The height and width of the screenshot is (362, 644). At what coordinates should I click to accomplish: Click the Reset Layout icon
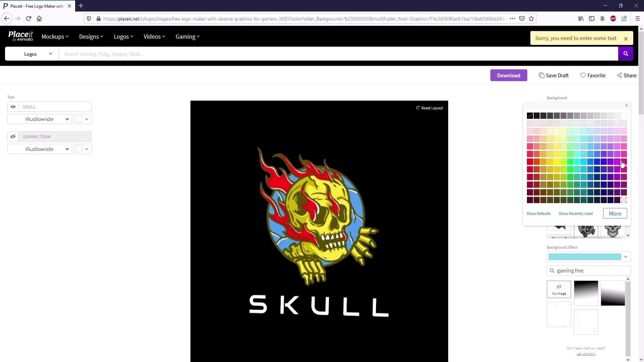pos(418,108)
